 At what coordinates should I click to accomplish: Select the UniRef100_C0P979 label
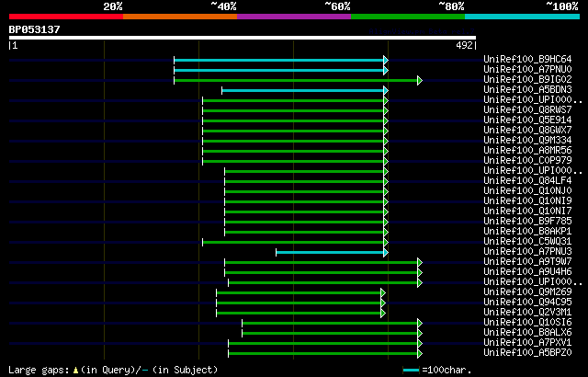click(x=527, y=161)
